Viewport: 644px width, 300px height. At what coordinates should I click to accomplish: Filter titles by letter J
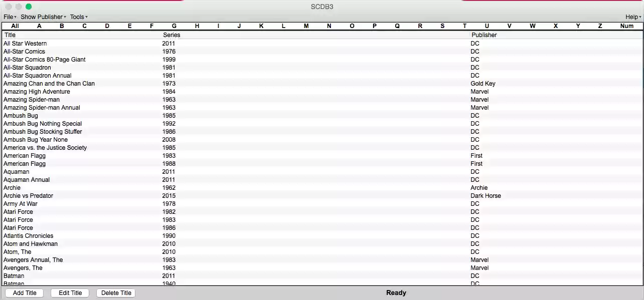pos(239,26)
